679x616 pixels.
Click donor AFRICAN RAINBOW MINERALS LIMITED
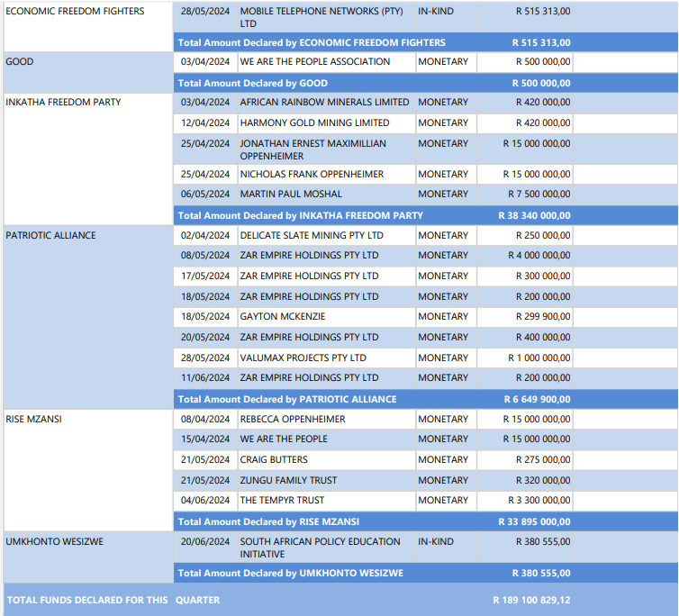[324, 103]
